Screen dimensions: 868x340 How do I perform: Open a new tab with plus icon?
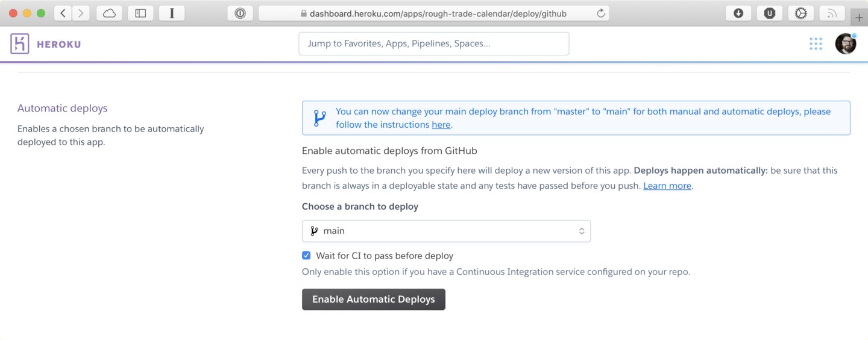(860, 17)
